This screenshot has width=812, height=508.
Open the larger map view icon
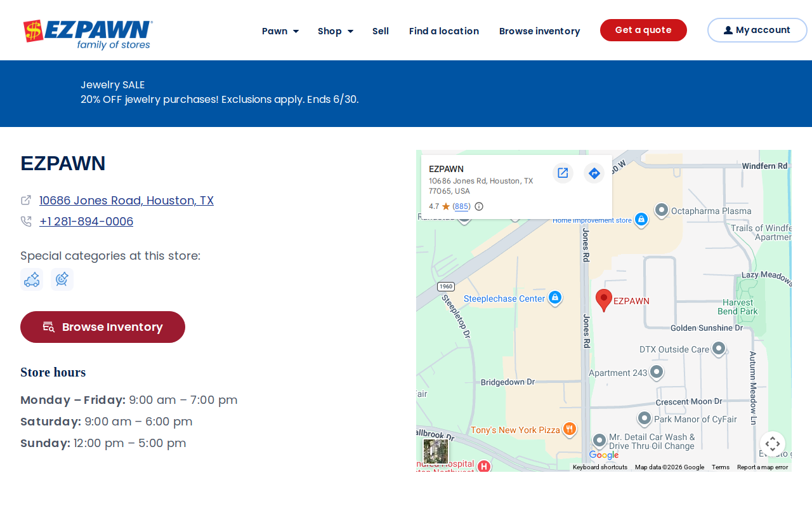[563, 173]
